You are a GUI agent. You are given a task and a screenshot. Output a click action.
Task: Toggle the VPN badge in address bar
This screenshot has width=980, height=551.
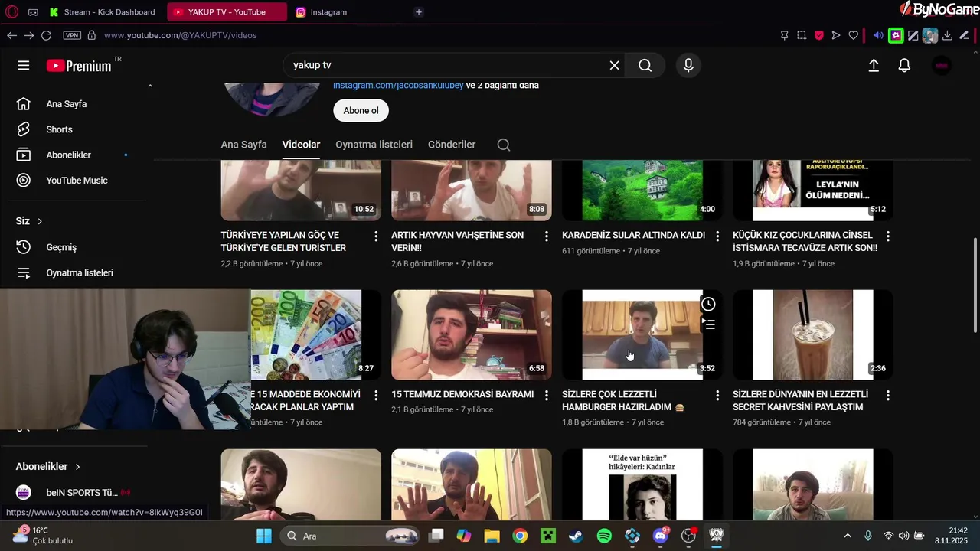(x=72, y=35)
